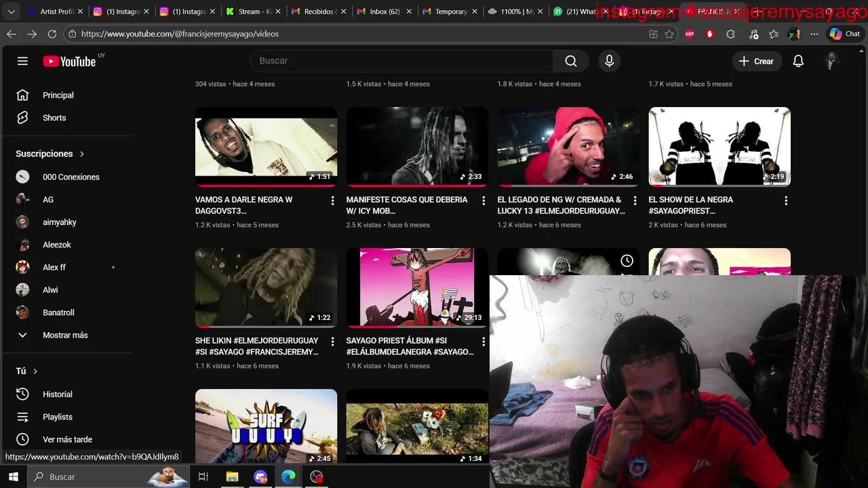This screenshot has width=868, height=488.
Task: Expand the Suscripciones section arrow
Action: [x=82, y=154]
